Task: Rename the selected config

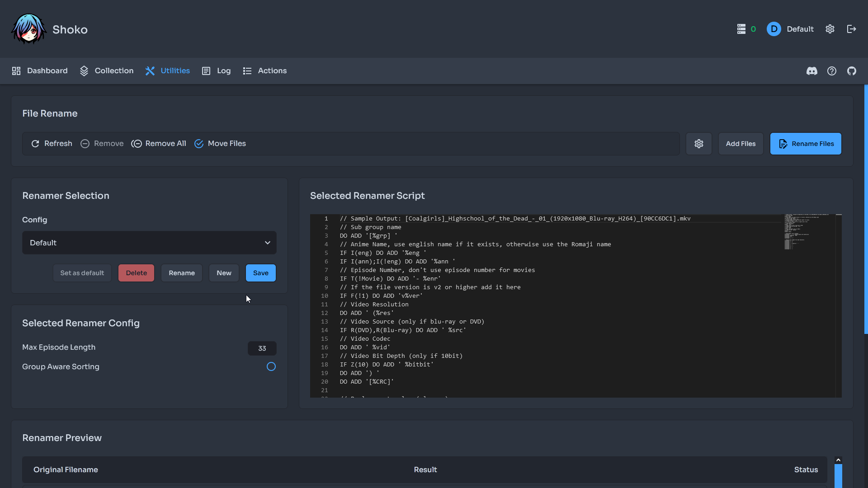Action: coord(181,273)
